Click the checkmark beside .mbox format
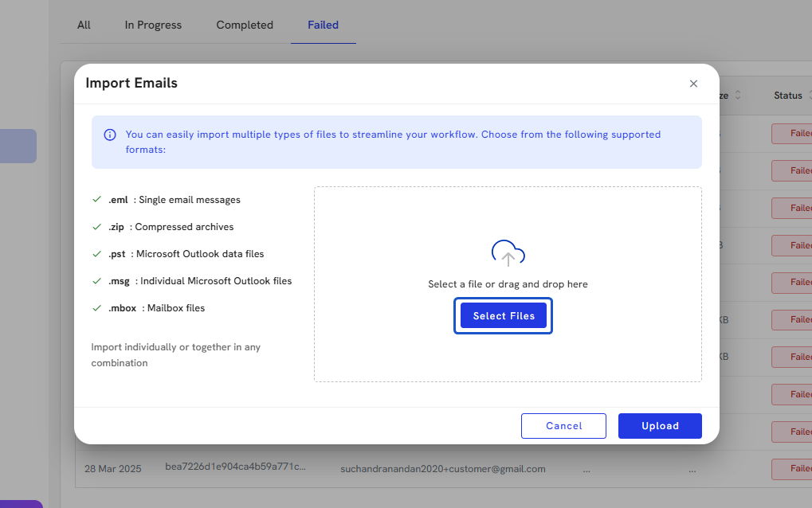This screenshot has height=508, width=812. [96, 308]
